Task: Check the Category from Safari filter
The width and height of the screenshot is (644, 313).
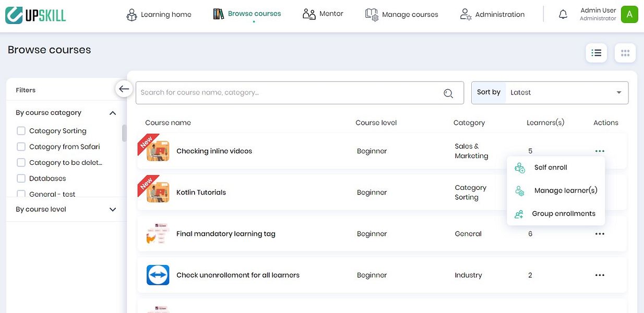Action: [21, 147]
